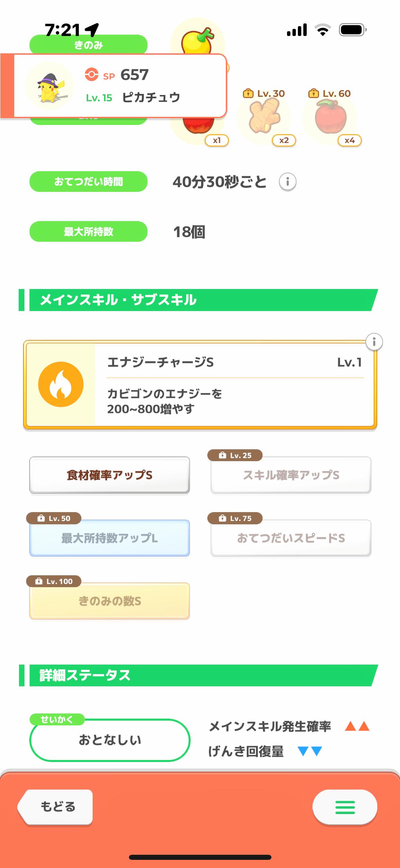400x868 pixels.
Task: Tap the locked 最大所持数アップL sub skill
Action: coord(109,538)
